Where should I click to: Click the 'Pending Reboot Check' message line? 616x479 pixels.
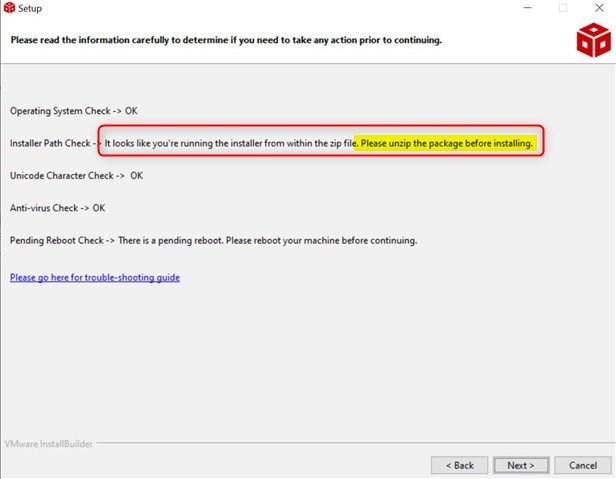coord(213,240)
